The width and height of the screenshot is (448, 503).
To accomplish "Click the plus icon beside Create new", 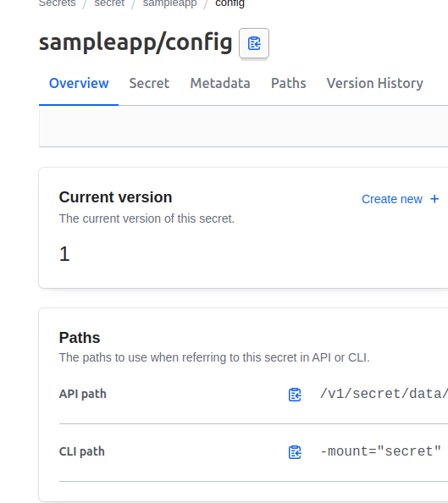I will tap(434, 199).
